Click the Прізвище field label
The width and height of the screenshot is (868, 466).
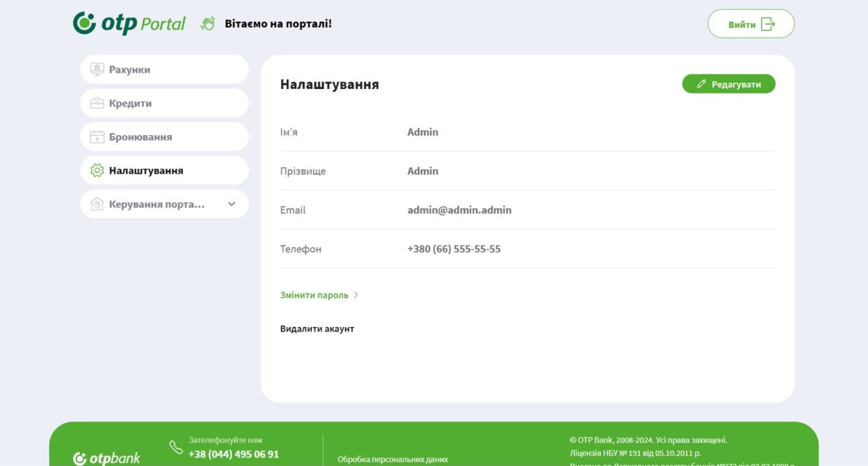[303, 171]
